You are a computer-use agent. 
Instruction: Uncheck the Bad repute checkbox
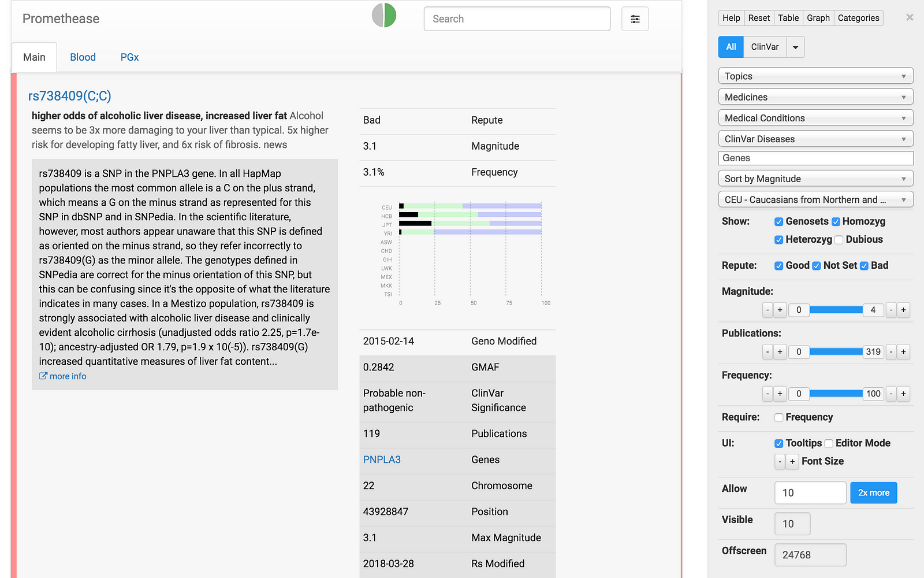pos(864,266)
